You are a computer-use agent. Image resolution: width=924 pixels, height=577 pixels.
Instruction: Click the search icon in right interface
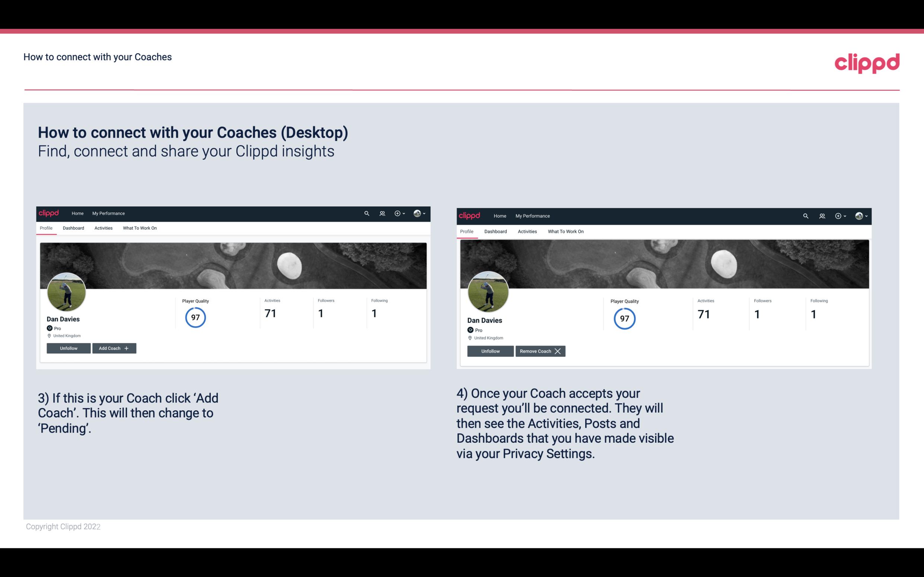click(806, 215)
